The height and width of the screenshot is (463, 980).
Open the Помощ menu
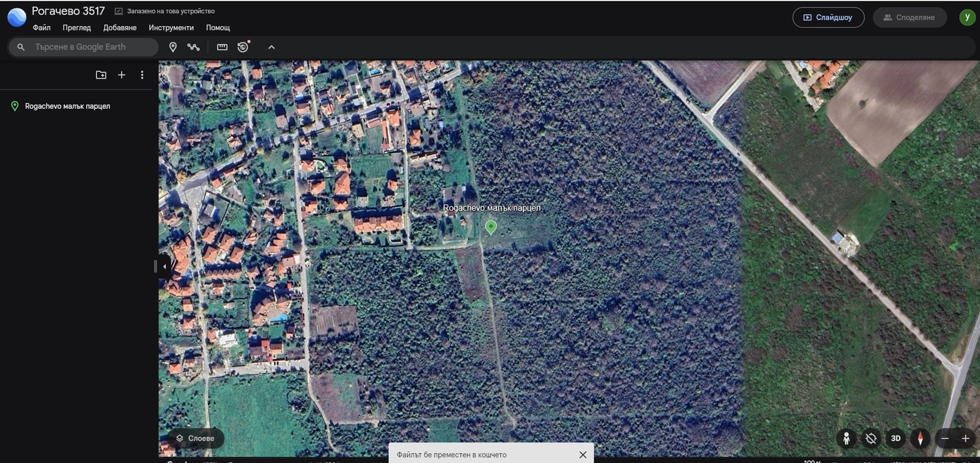click(218, 28)
